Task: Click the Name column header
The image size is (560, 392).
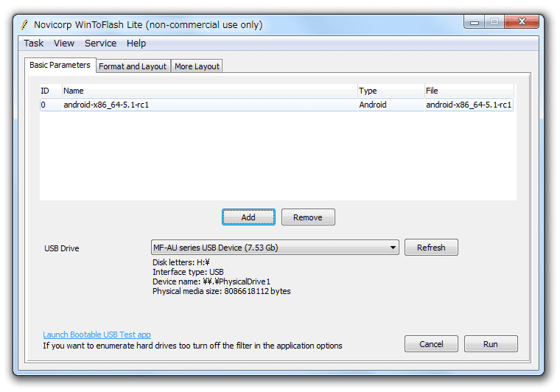Action: 210,91
